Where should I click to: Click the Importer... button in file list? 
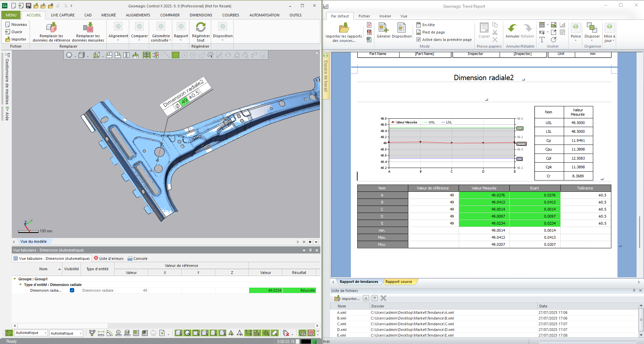click(347, 298)
